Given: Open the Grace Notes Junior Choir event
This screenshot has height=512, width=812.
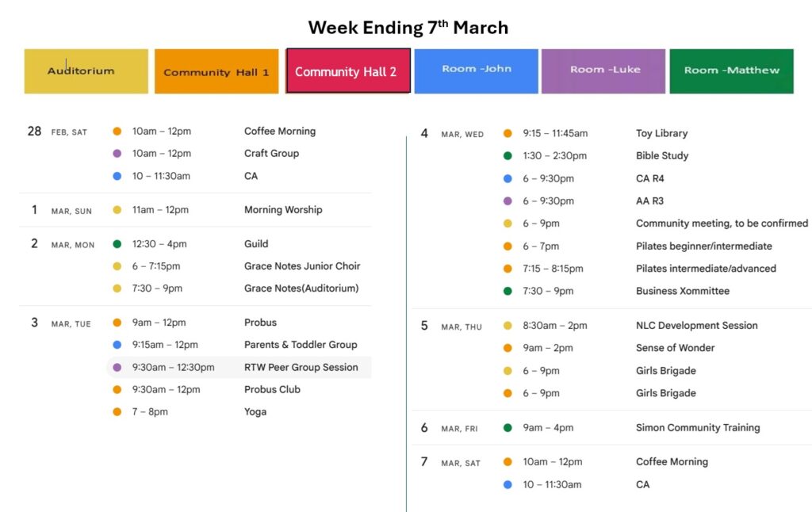Looking at the screenshot, I should tap(301, 266).
